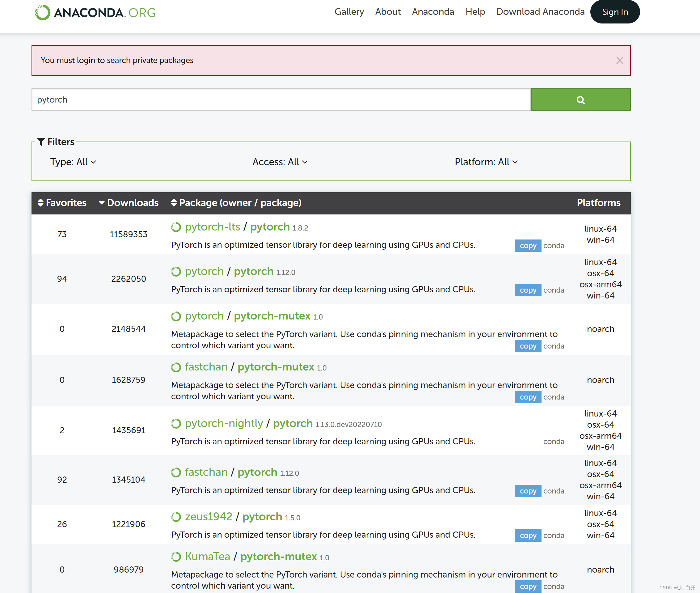Copy install command for pytorch / pytorch 1.12.0
This screenshot has height=593, width=700.
point(528,290)
